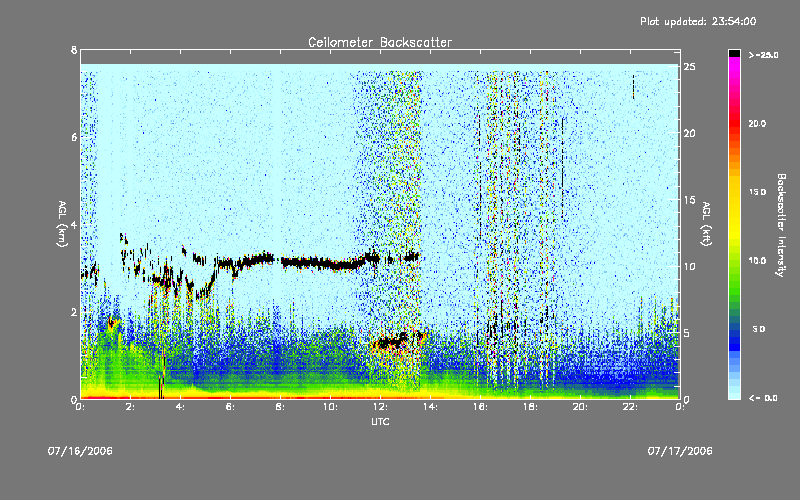Select the black top colorbar swatch

(734, 53)
